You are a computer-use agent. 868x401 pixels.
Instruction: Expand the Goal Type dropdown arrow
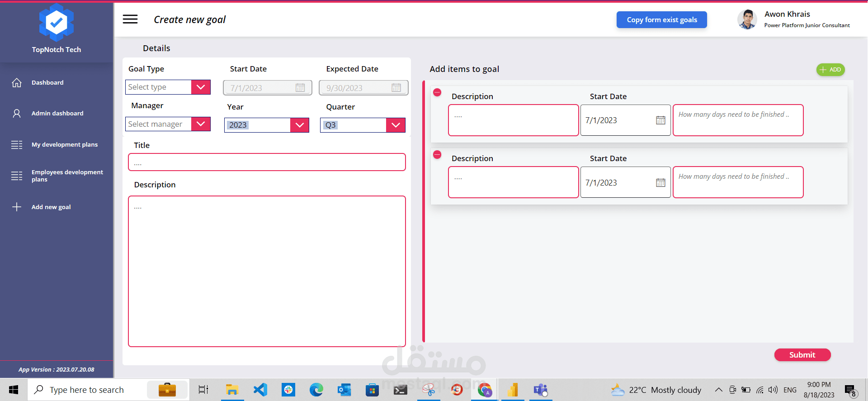click(201, 87)
